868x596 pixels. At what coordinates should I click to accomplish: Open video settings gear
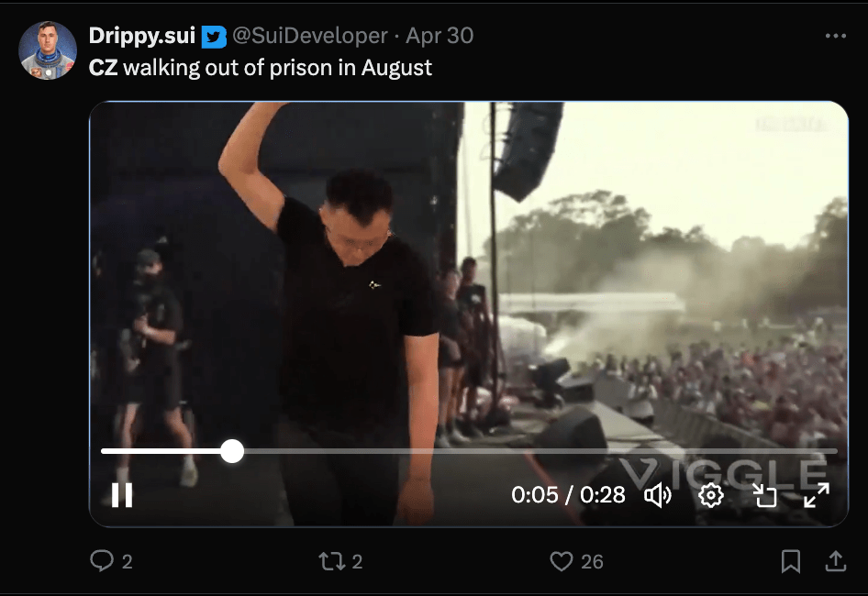tap(711, 495)
